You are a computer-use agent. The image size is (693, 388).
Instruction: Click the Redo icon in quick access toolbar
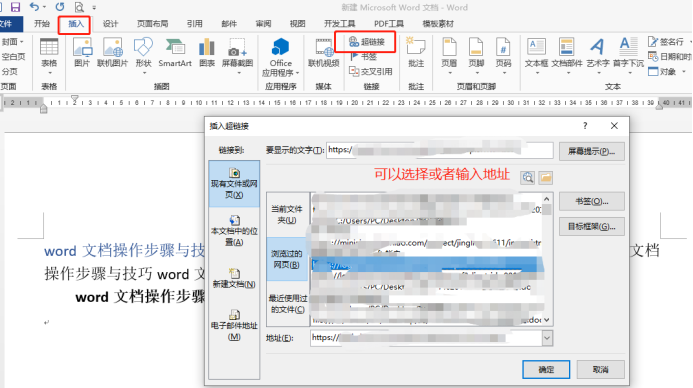60,7
